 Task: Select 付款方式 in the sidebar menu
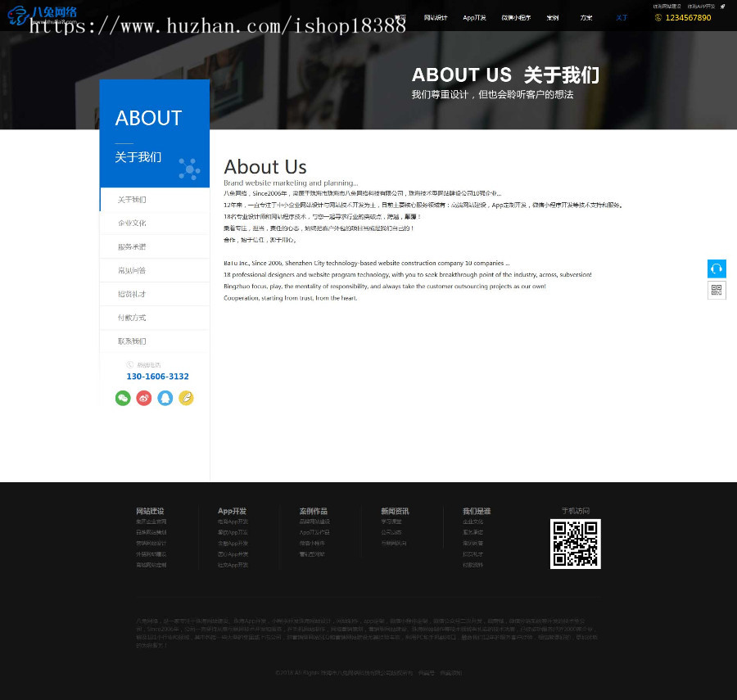point(155,318)
